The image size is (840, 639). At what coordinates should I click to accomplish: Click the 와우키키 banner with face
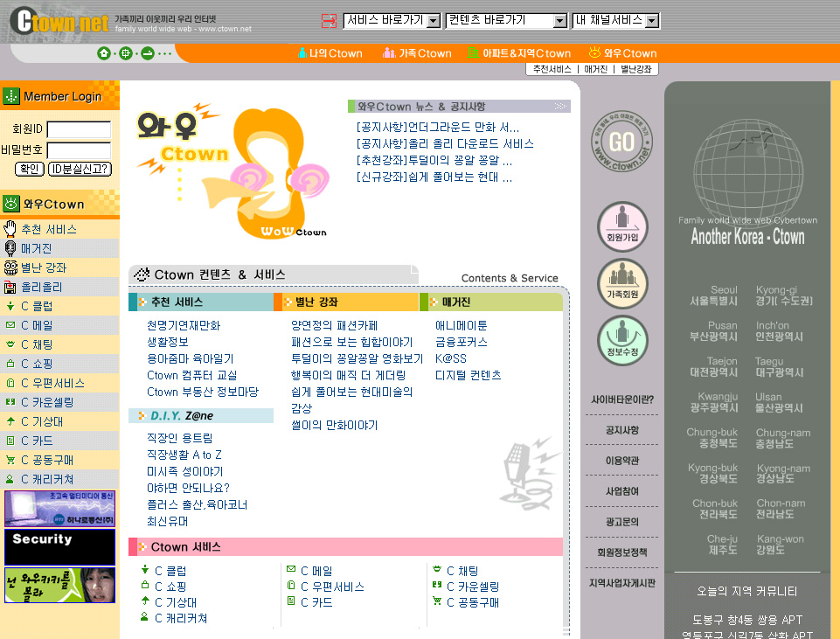(60, 586)
